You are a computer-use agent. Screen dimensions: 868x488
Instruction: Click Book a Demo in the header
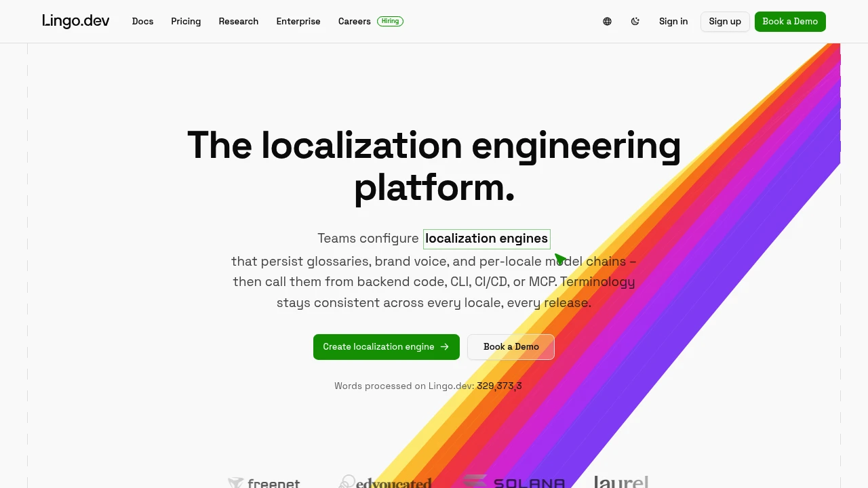(x=790, y=22)
